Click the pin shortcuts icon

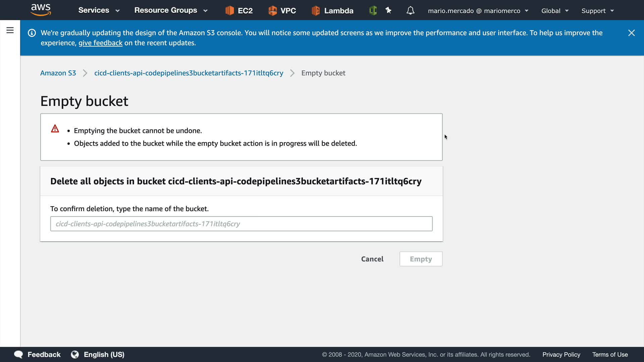coord(388,11)
